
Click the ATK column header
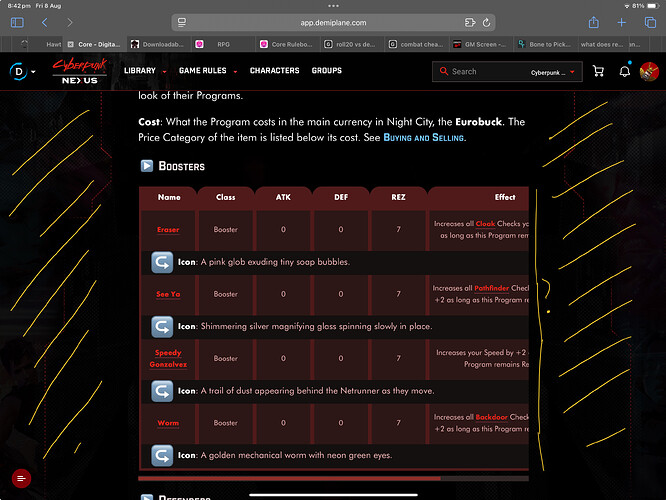[x=283, y=197]
